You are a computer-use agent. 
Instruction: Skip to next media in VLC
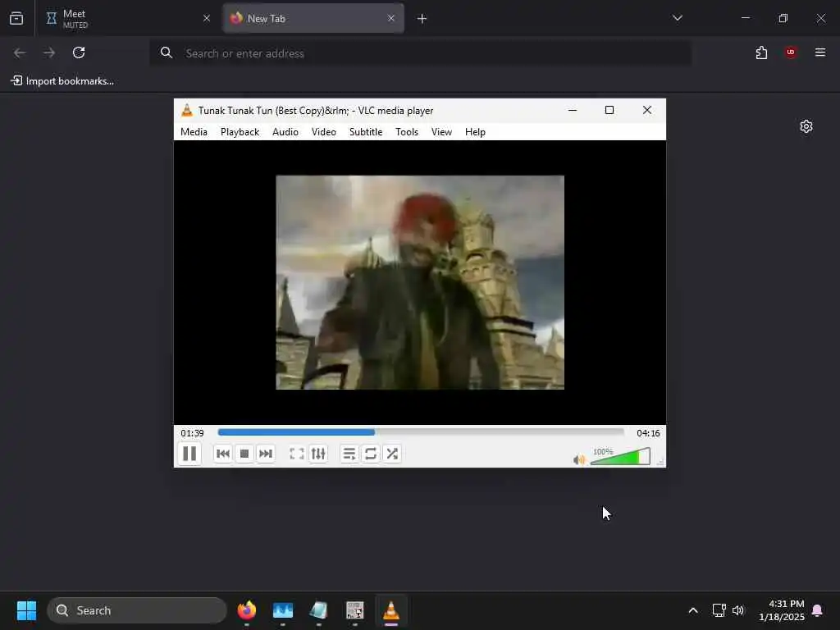[266, 454]
